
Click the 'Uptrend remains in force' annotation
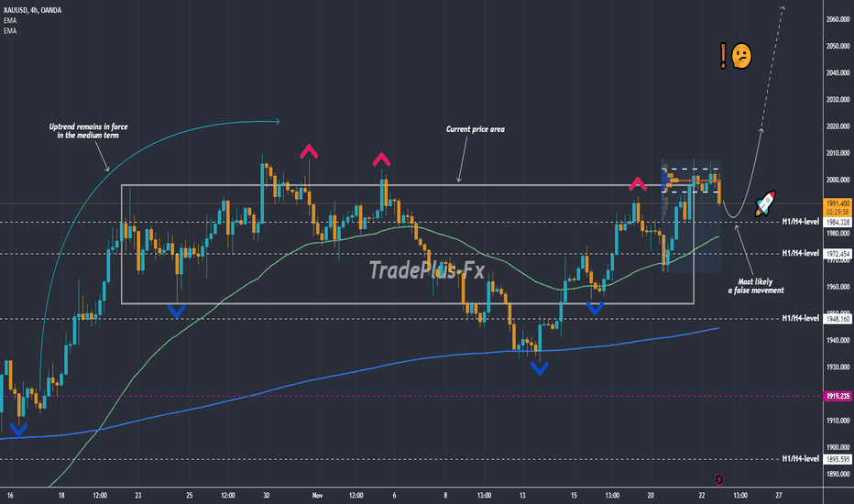point(88,131)
